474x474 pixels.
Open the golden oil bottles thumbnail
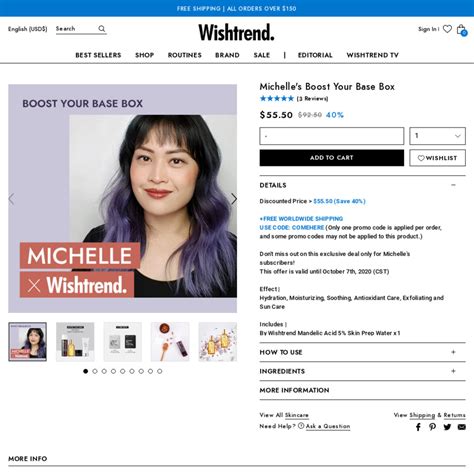click(218, 342)
